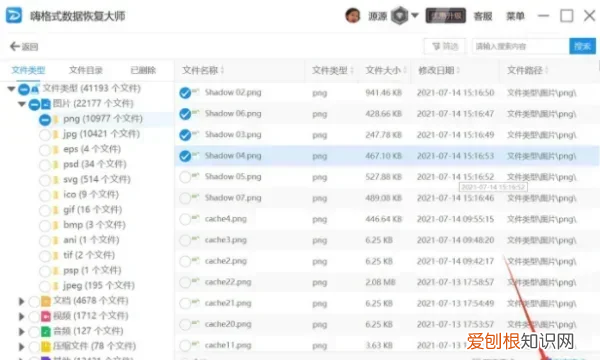Click the 图片 blue image category icon
Image resolution: width=600 pixels, height=360 pixels.
46,104
